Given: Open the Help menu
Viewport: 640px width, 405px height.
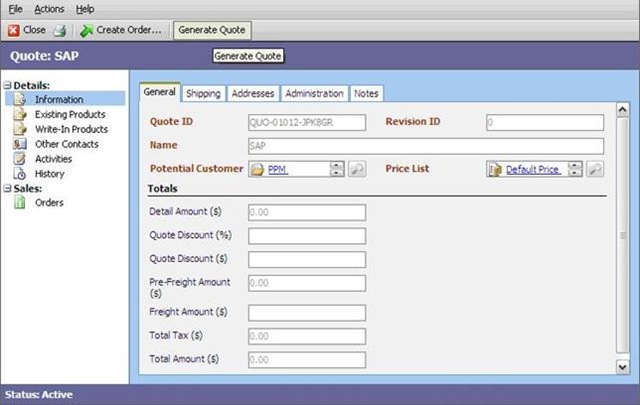Looking at the screenshot, I should [x=85, y=9].
